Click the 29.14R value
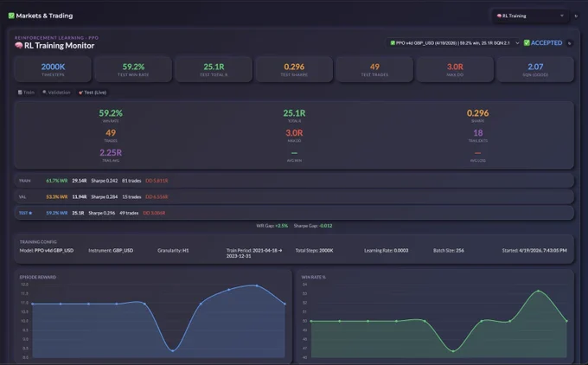The width and height of the screenshot is (588, 365). (x=80, y=181)
